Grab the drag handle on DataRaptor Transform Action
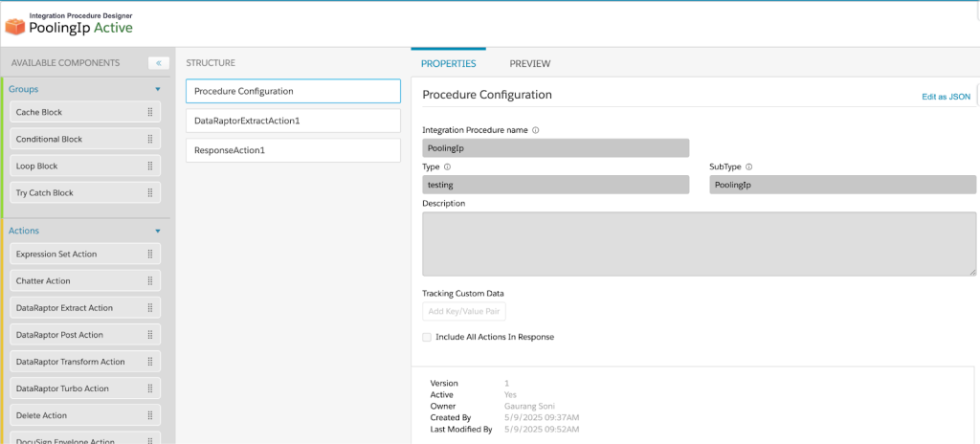This screenshot has width=980, height=444. [x=150, y=362]
